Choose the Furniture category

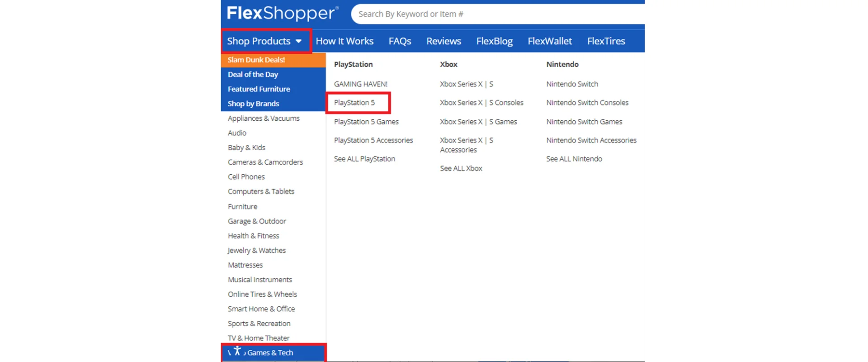tap(242, 206)
